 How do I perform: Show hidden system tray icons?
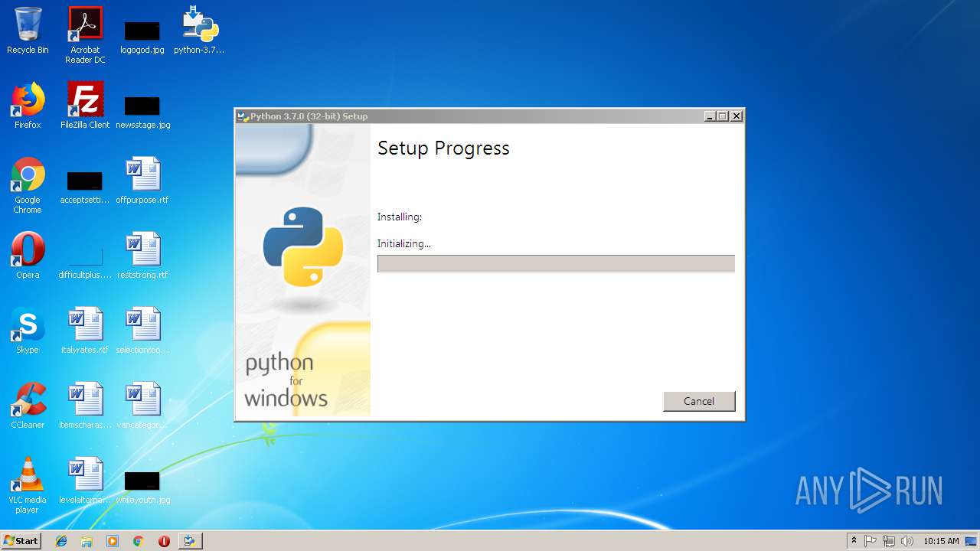point(854,541)
